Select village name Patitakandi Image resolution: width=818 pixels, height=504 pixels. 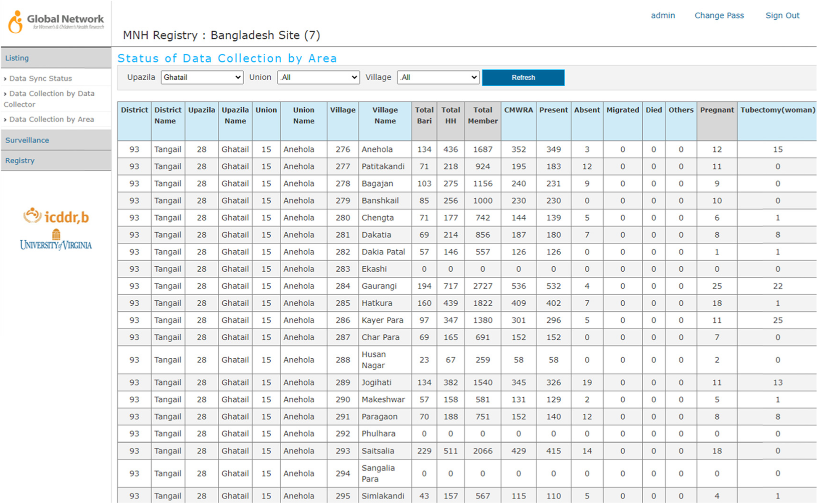point(383,167)
